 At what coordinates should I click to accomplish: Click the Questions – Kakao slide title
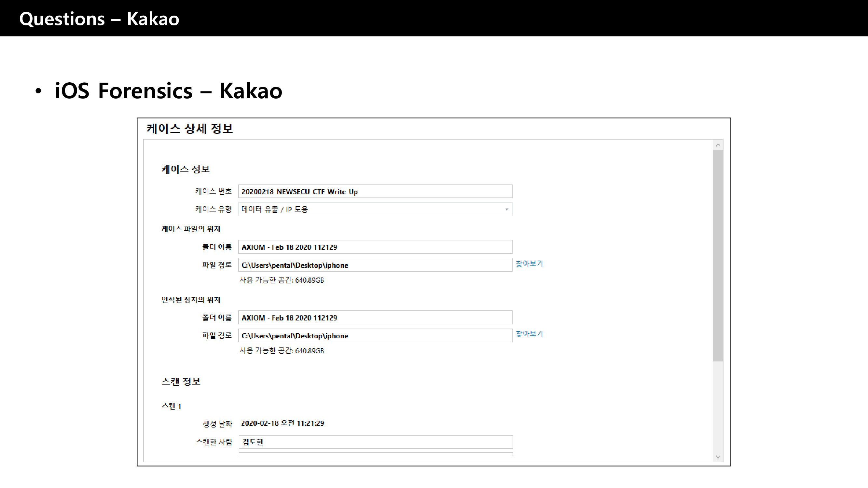click(99, 19)
